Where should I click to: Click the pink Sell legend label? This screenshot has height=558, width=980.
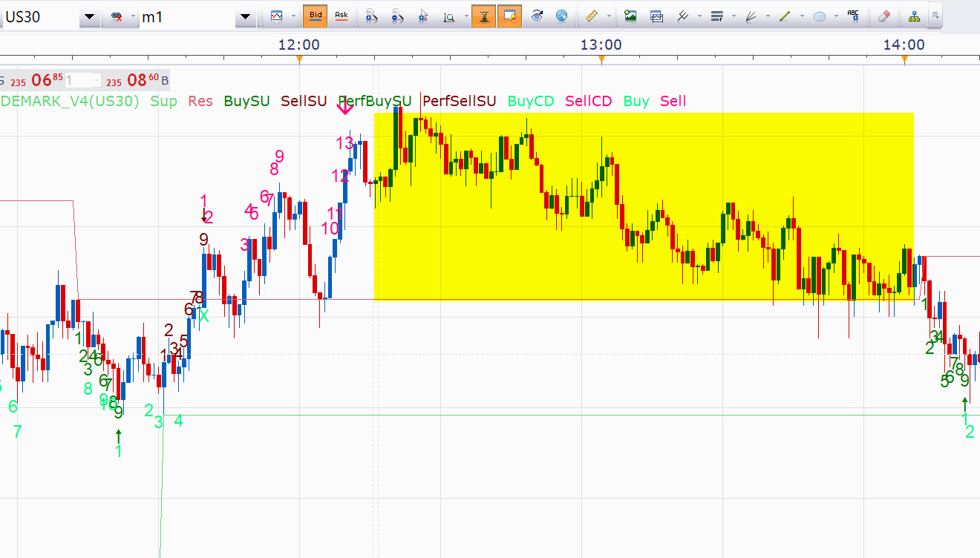click(673, 102)
